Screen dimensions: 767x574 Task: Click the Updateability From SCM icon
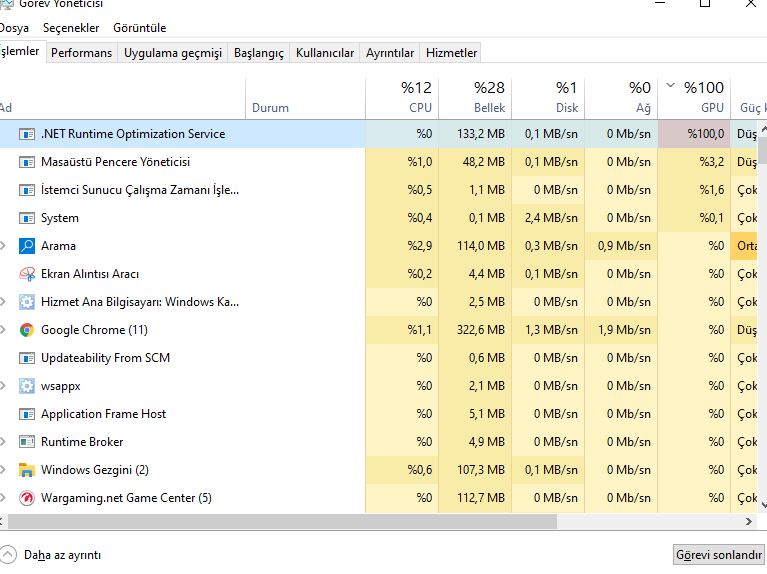pos(26,358)
